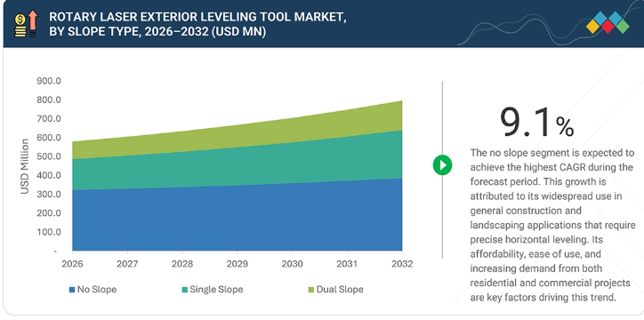The height and width of the screenshot is (320, 644).
Task: Click the green play arrow icon
Action: click(x=442, y=165)
